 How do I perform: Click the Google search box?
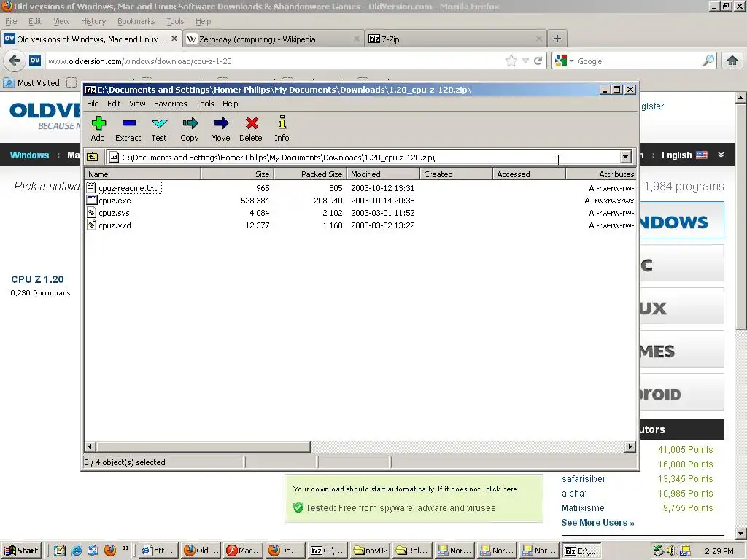point(638,61)
